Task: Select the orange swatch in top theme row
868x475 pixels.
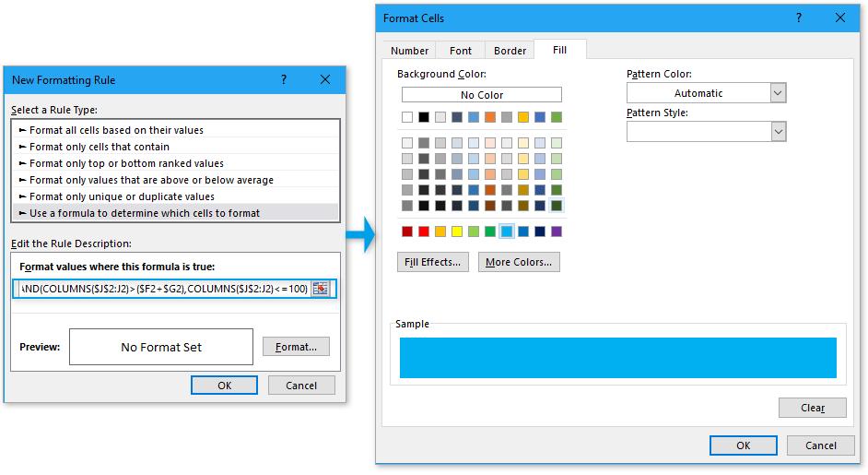Action: tap(490, 117)
